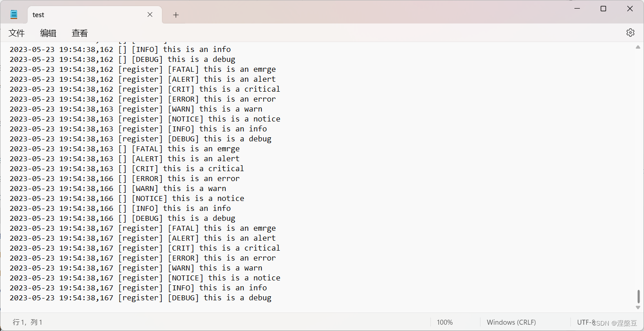Open the 查看 menu

(80, 33)
